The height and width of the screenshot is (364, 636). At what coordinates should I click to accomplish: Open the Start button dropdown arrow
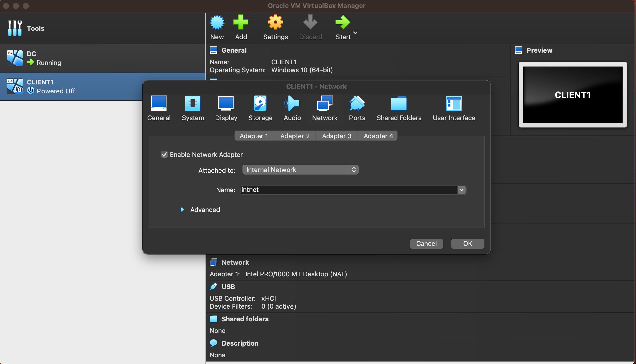tap(355, 33)
